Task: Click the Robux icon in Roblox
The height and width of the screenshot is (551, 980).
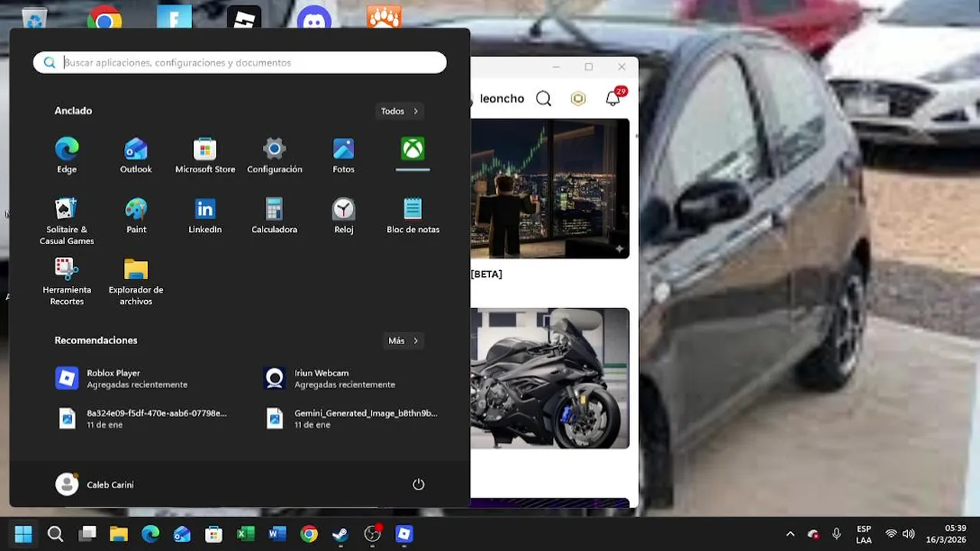Action: click(578, 98)
